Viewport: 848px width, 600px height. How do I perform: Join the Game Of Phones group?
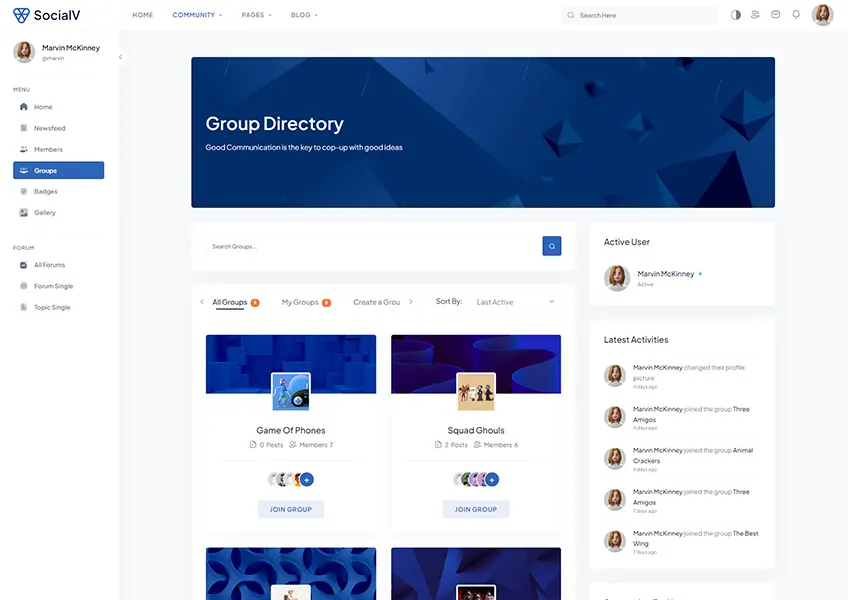[290, 509]
